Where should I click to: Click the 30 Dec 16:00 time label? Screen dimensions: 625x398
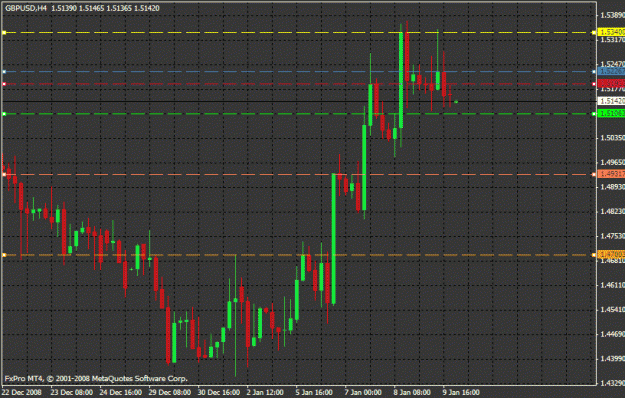click(219, 392)
